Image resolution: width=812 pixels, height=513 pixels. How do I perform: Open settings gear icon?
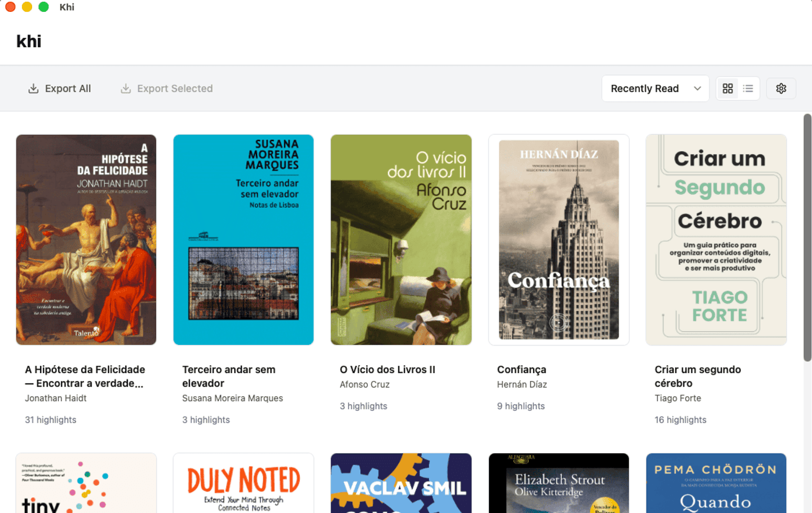click(x=781, y=89)
